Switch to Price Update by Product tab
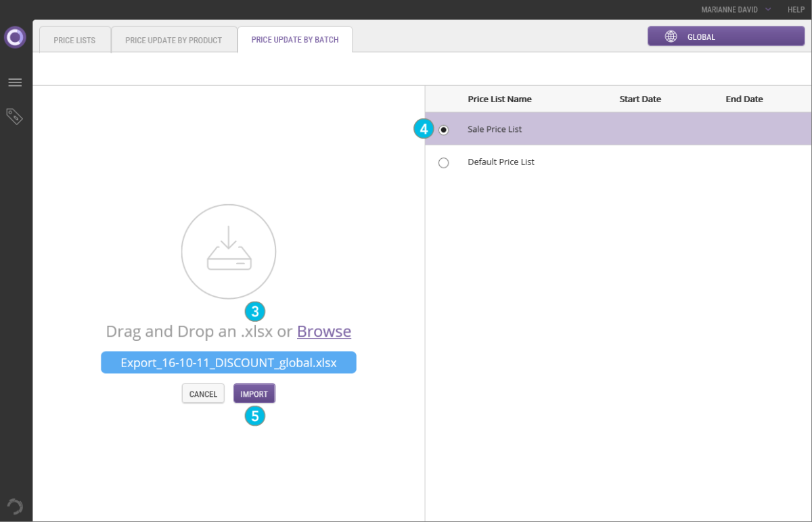This screenshot has height=522, width=812. pos(174,40)
